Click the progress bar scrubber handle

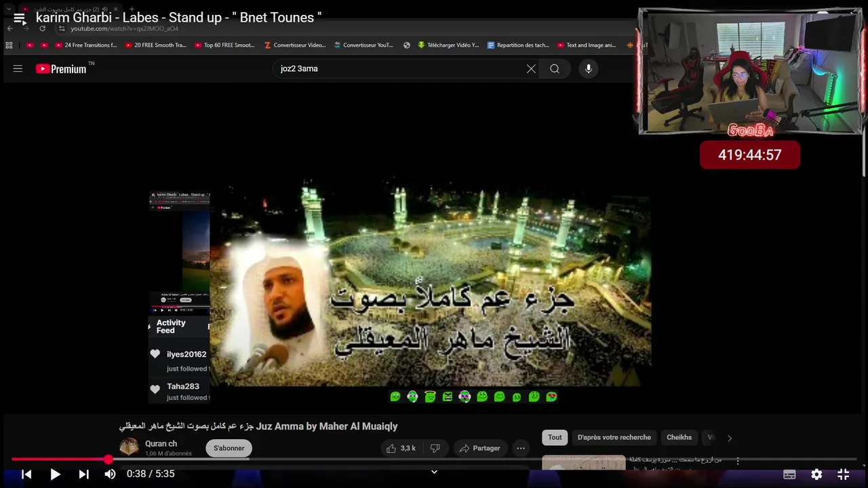(x=108, y=460)
